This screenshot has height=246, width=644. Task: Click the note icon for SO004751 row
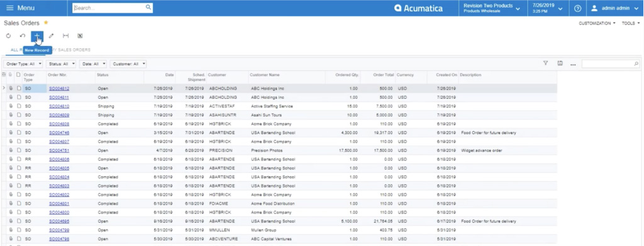click(x=18, y=150)
